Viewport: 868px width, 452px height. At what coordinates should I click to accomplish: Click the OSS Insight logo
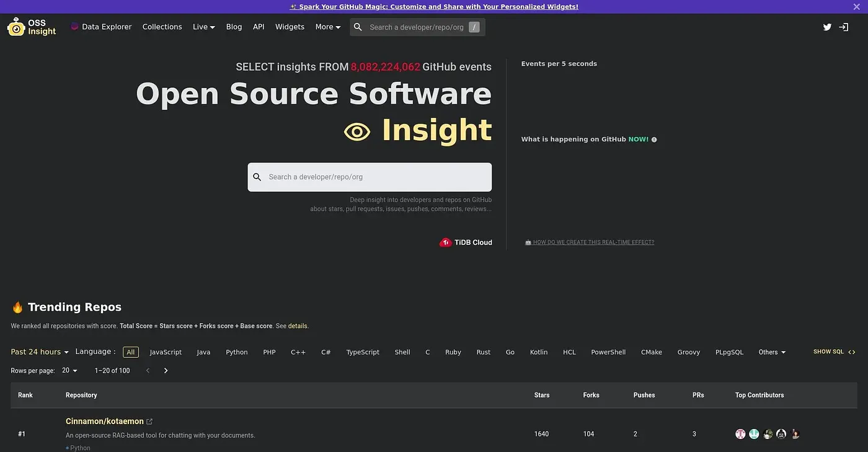tap(32, 27)
